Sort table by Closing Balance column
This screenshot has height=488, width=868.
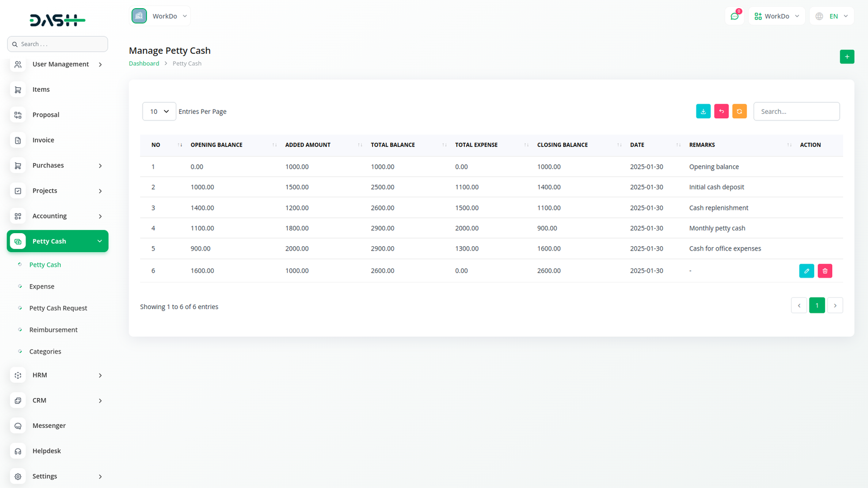pos(563,145)
